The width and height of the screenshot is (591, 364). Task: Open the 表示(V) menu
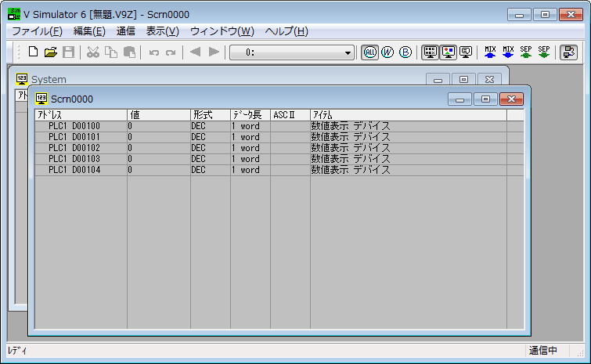point(162,31)
